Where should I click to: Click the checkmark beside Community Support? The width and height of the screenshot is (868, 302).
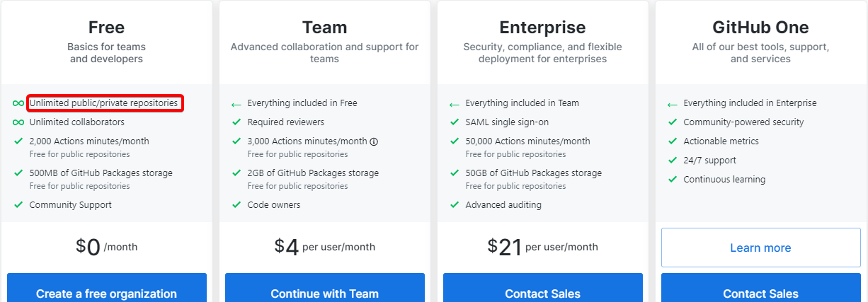(18, 205)
